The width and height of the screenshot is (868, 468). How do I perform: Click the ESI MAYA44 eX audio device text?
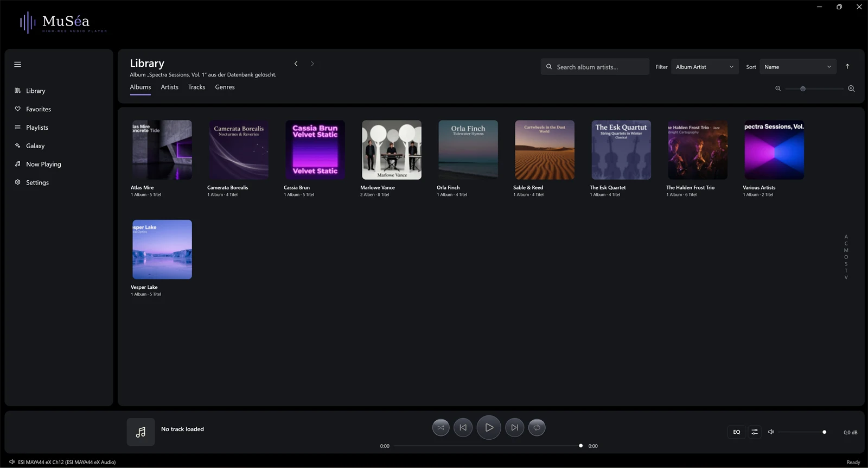67,462
